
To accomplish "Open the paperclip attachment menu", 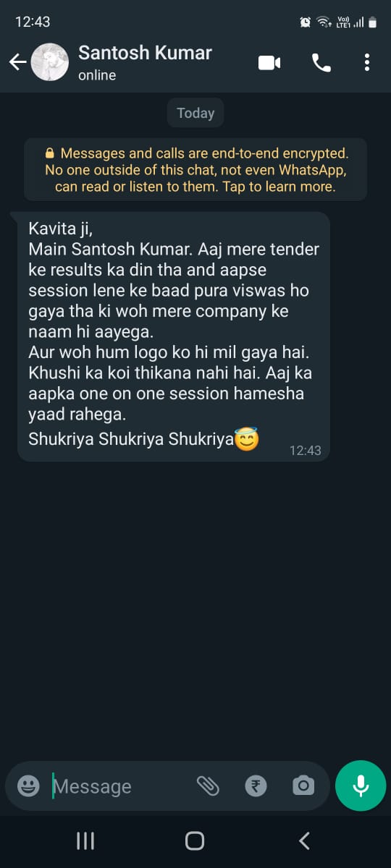I will tap(208, 786).
